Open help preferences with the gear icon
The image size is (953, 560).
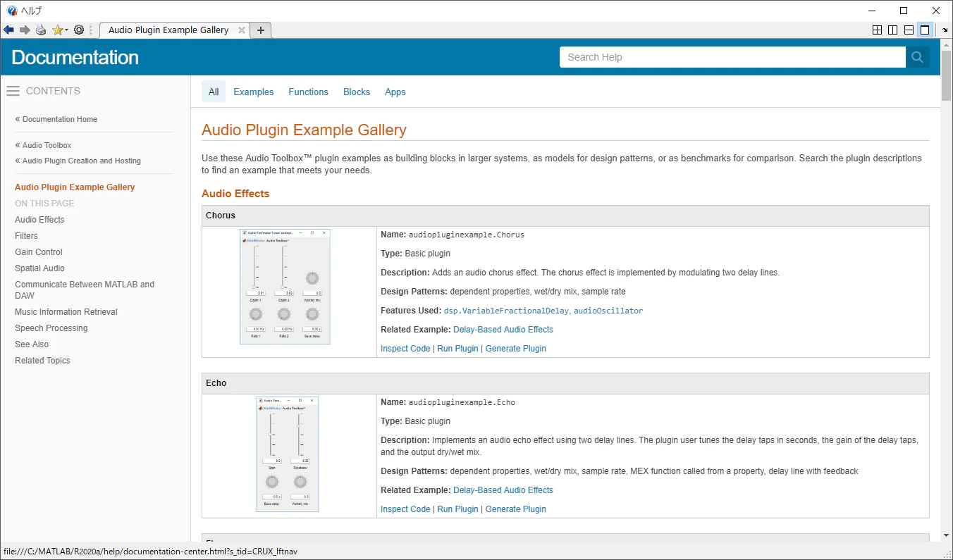tap(79, 30)
